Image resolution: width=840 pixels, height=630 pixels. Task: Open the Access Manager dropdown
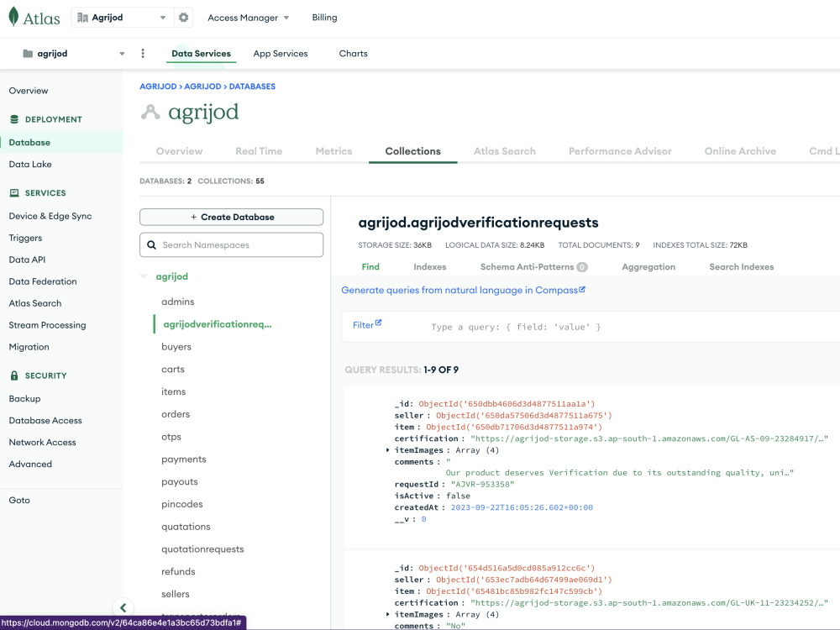249,17
